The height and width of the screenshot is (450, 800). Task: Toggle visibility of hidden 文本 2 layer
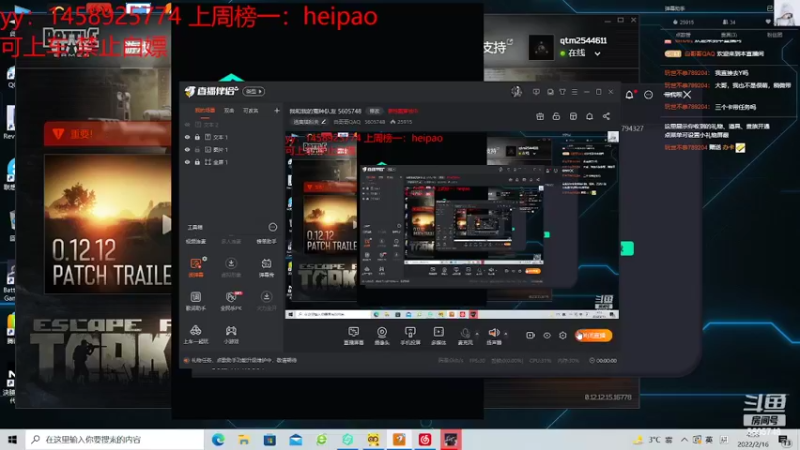[x=187, y=124]
